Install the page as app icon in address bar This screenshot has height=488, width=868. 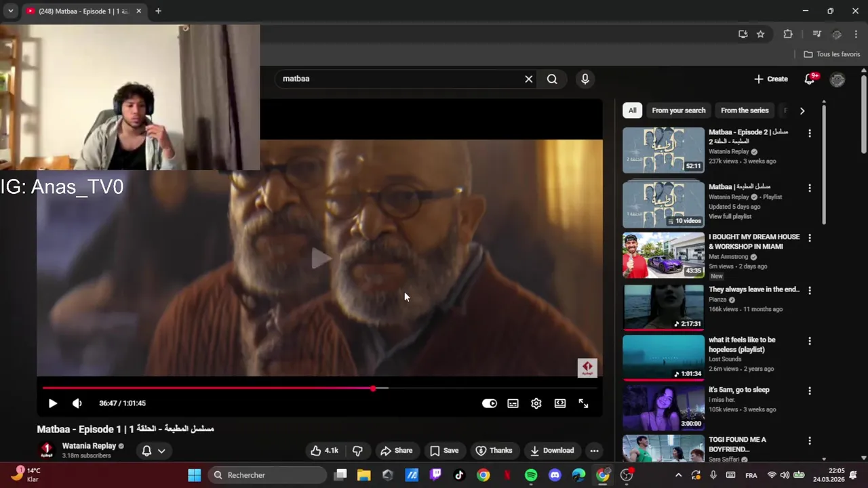tap(743, 34)
